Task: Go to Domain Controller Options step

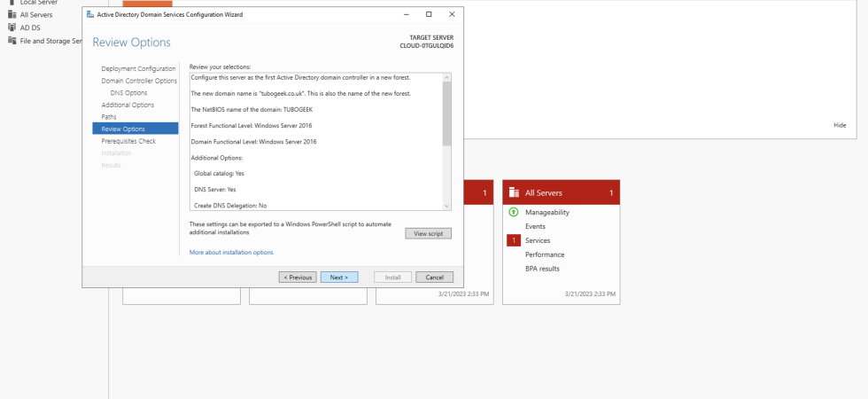Action: coord(139,81)
